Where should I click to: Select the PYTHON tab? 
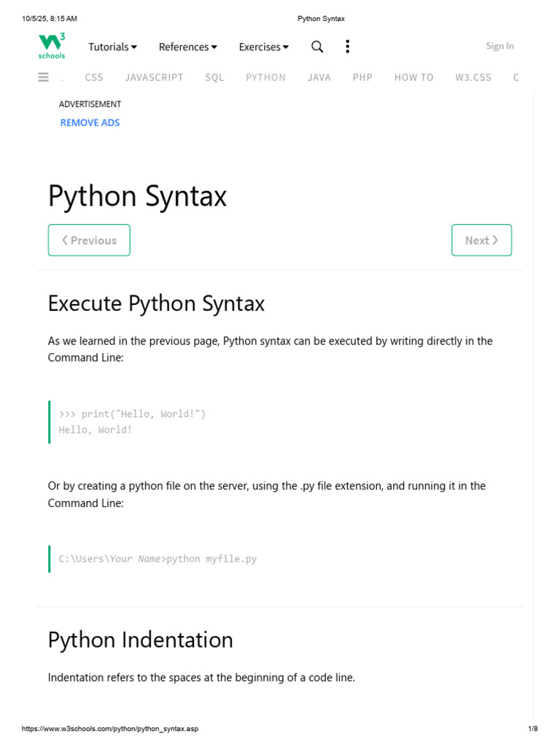[265, 77]
